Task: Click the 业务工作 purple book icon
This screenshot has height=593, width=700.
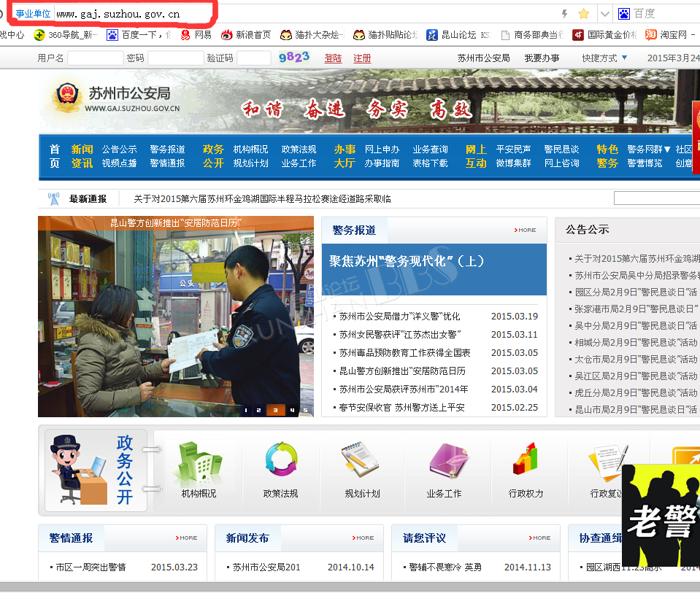Action: pyautogui.click(x=445, y=462)
